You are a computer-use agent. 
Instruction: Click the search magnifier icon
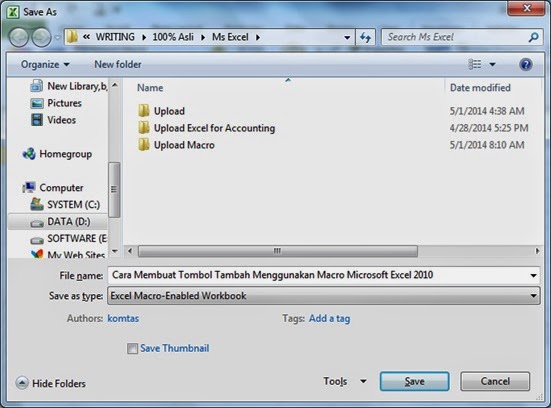click(533, 37)
